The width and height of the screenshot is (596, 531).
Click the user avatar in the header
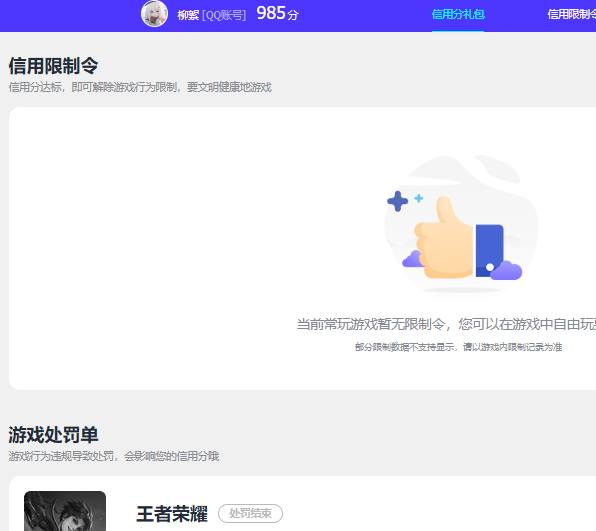pyautogui.click(x=154, y=14)
